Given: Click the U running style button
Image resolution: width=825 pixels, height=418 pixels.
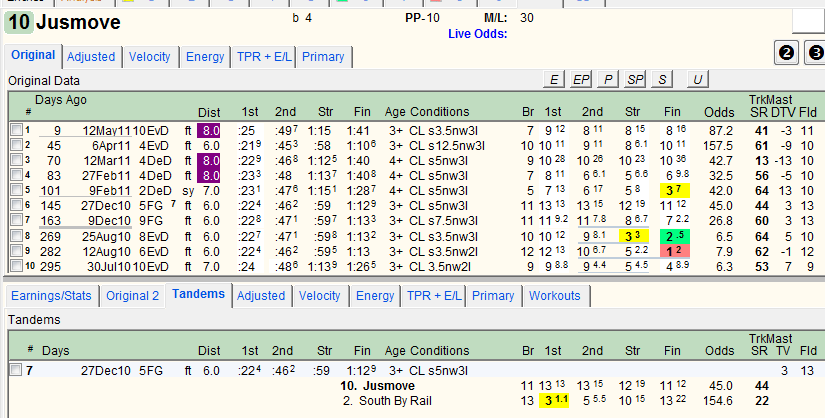Looking at the screenshot, I should point(698,79).
